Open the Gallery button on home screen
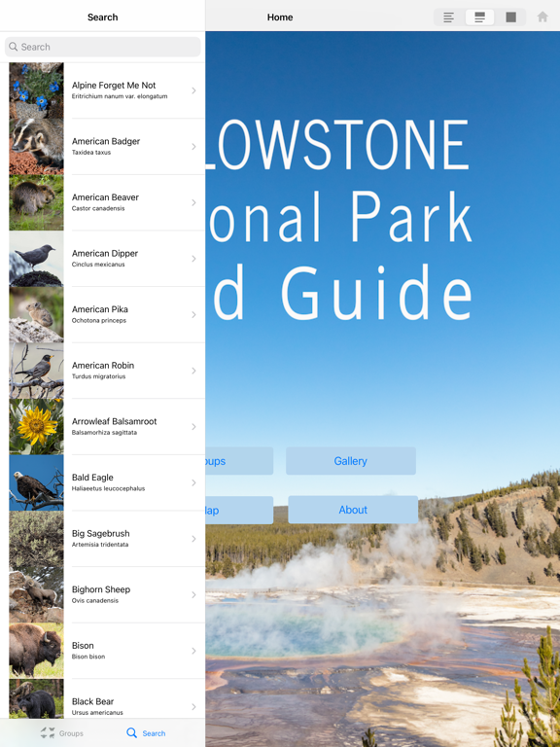The width and height of the screenshot is (560, 747). (x=350, y=461)
